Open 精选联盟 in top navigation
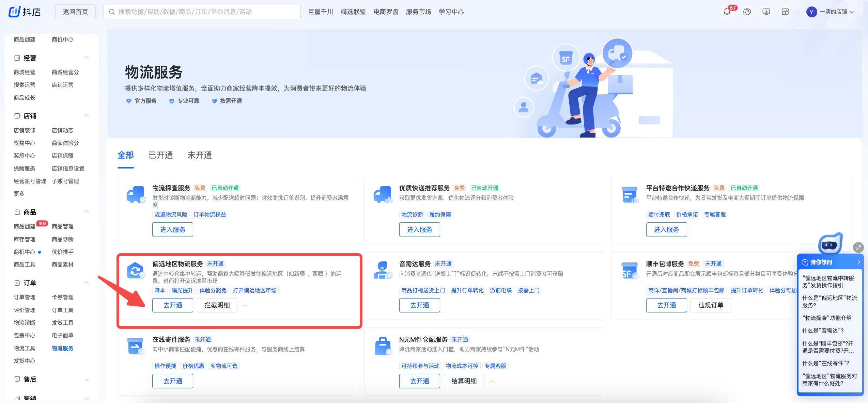This screenshot has width=868, height=403. tap(353, 12)
